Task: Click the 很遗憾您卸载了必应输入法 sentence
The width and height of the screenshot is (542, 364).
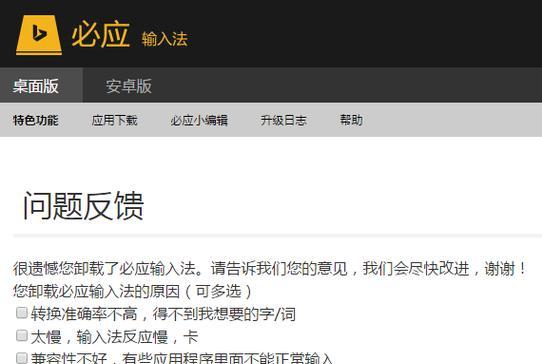Action: [269, 269]
